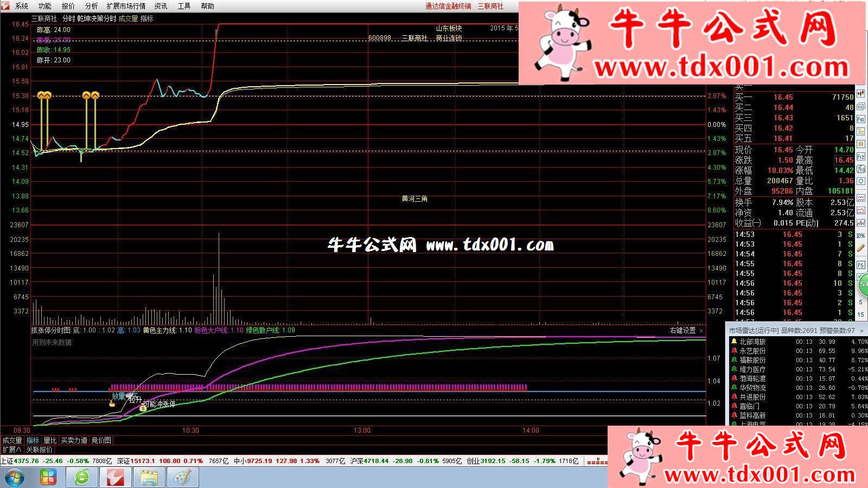Open the file explorer taskbar icon
868x488 pixels.
pos(149,477)
